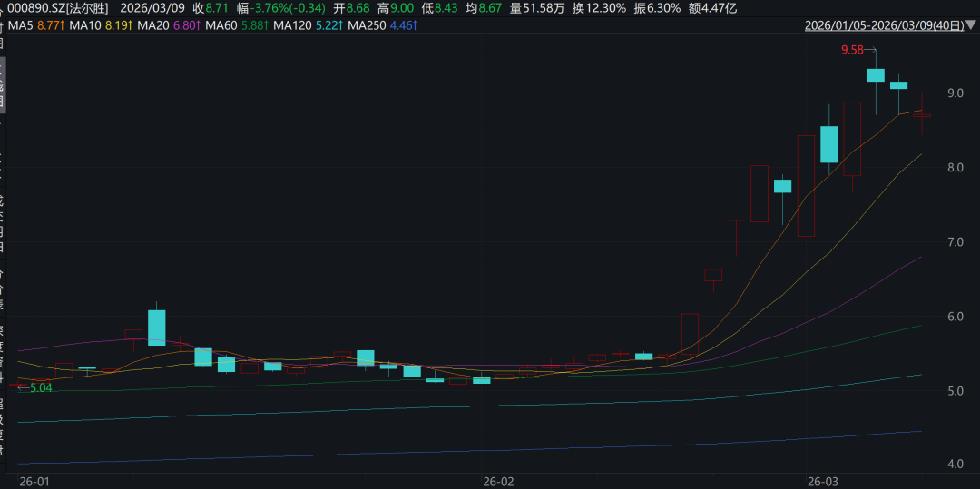Click the 8.0 price axis label

click(x=955, y=167)
